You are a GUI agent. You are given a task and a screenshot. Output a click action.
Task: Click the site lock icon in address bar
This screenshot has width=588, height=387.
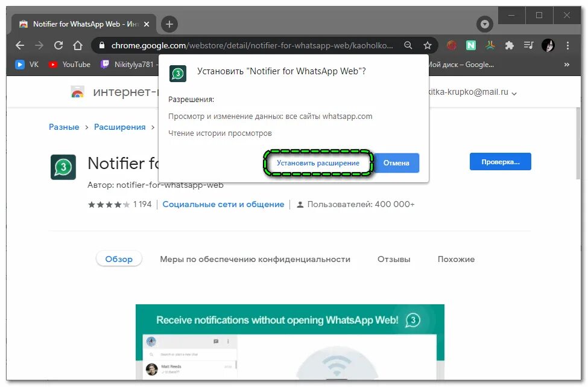pyautogui.click(x=102, y=45)
